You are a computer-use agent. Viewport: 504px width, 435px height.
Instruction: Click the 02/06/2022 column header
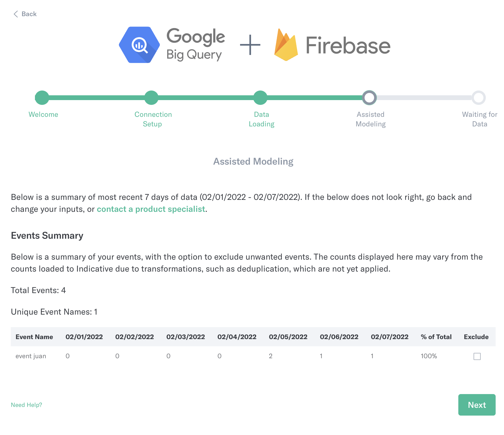[339, 337]
